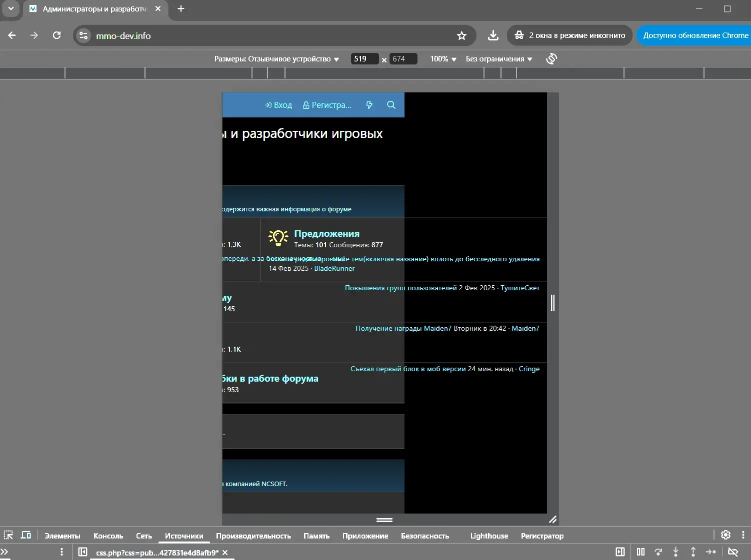Viewport: 751px width, 560px height.
Task: Click 2 окна в режиме инкогнито button
Action: click(x=570, y=35)
